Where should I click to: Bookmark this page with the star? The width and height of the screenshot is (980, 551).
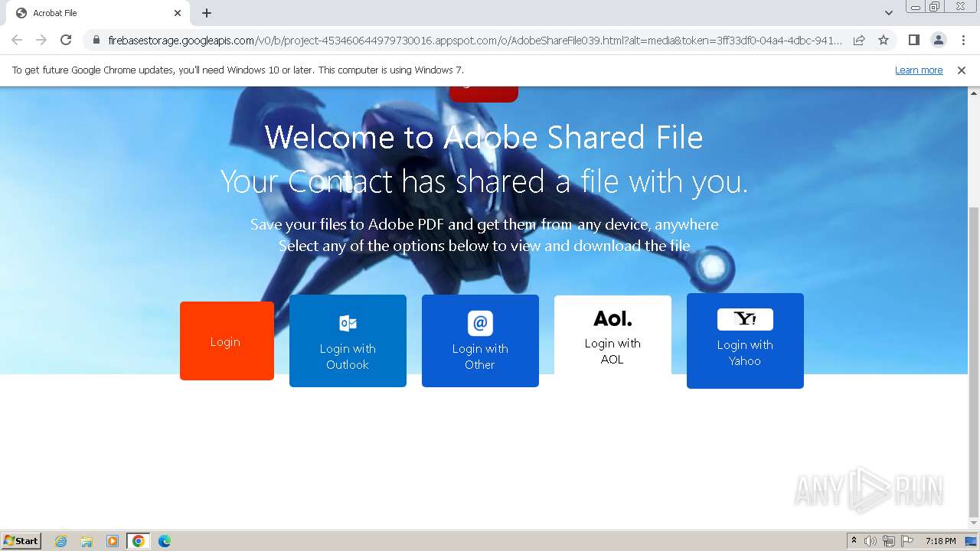point(884,40)
